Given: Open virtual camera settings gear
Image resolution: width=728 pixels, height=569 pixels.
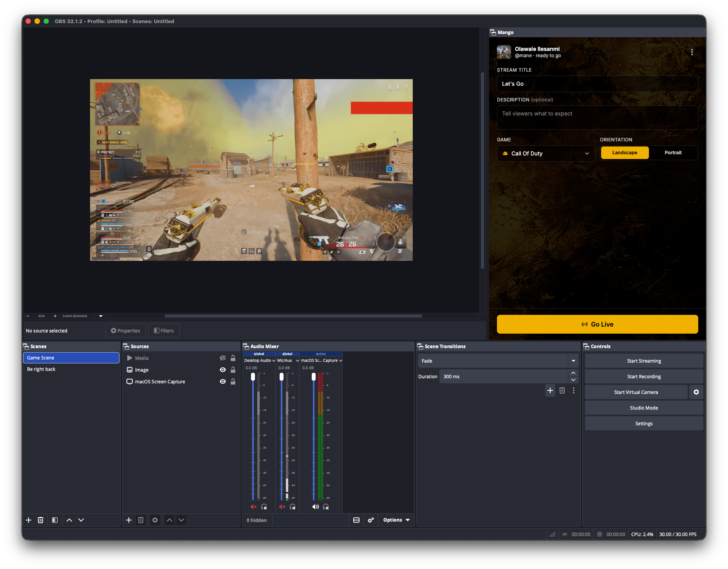Looking at the screenshot, I should (696, 392).
